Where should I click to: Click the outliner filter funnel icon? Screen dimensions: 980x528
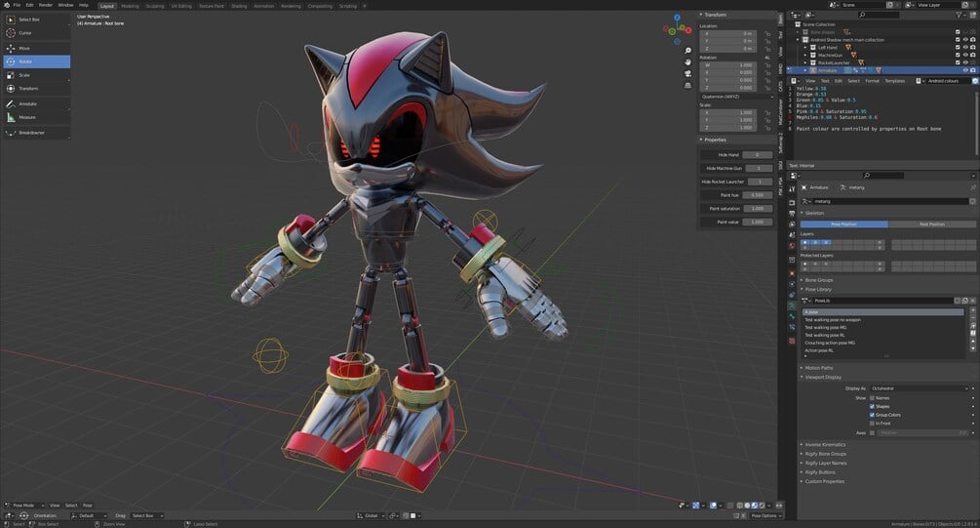(959, 15)
